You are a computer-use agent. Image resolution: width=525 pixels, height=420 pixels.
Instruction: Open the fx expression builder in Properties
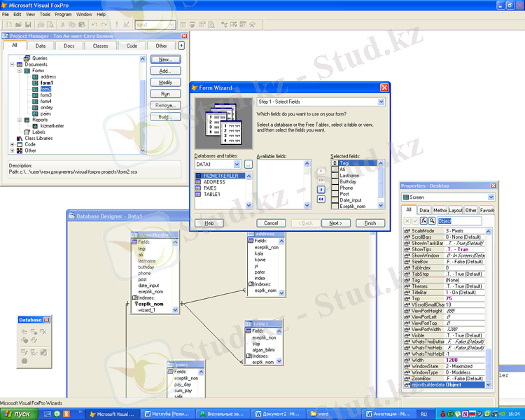(x=423, y=220)
